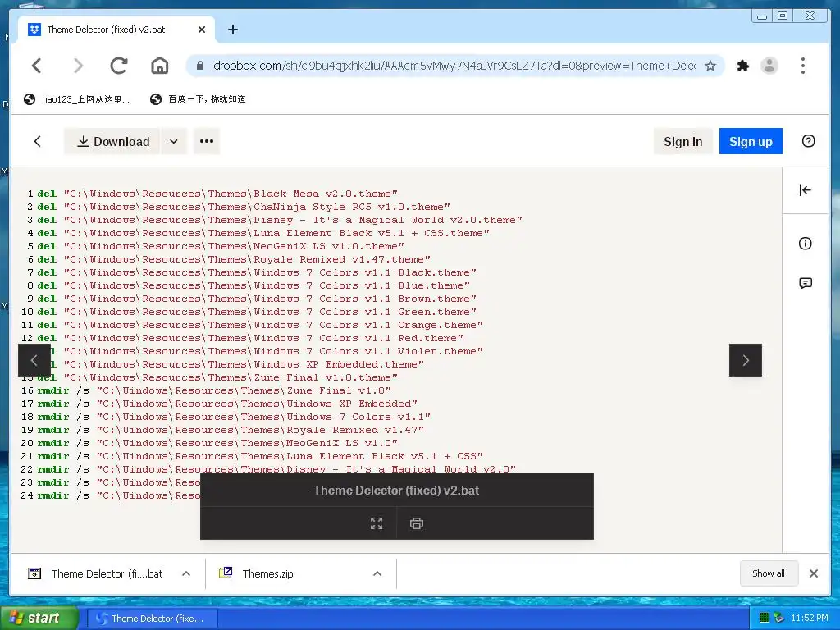Expand the Download options arrow
This screenshot has height=630, width=840.
174,141
